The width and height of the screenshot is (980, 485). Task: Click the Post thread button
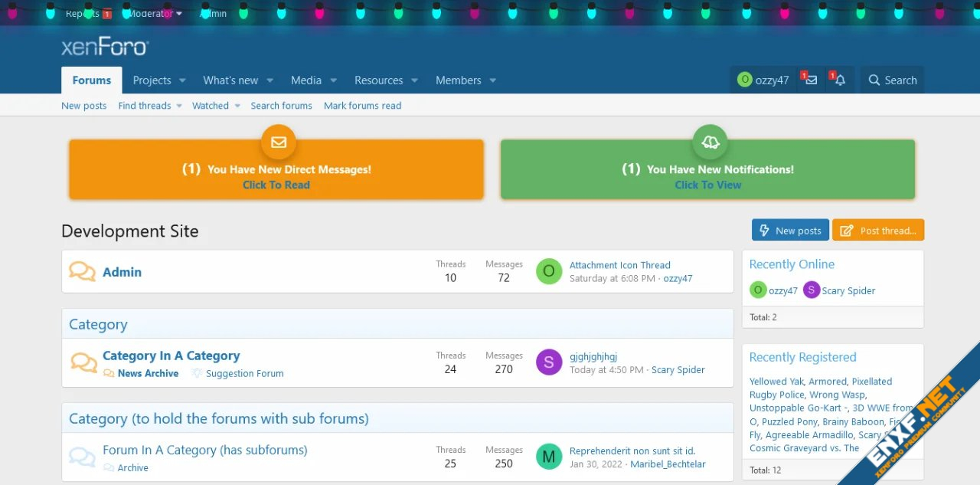(x=878, y=231)
